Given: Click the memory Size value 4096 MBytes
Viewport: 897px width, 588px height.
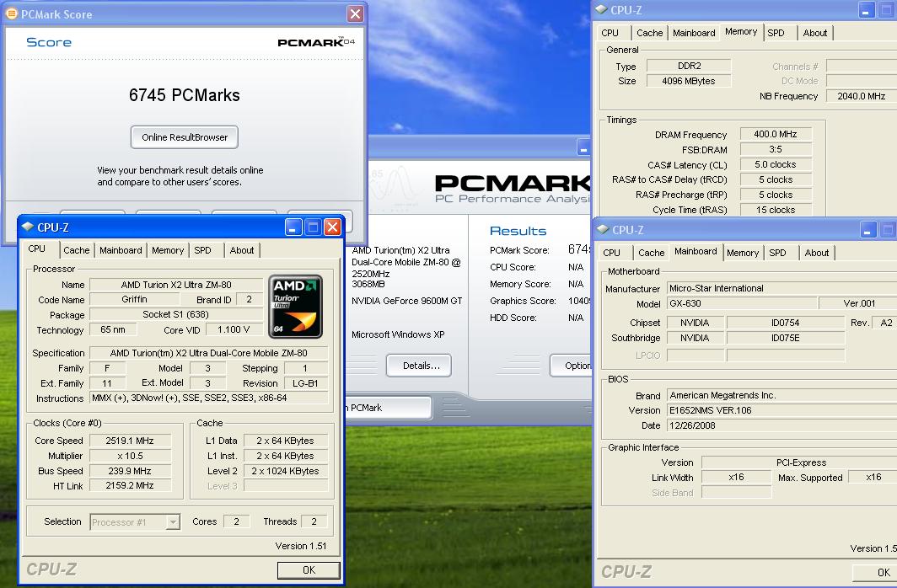Looking at the screenshot, I should coord(689,81).
